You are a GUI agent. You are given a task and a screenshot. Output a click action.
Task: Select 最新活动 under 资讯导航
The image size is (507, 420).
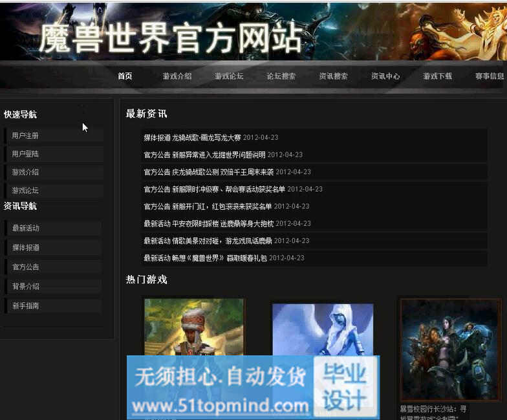click(26, 228)
